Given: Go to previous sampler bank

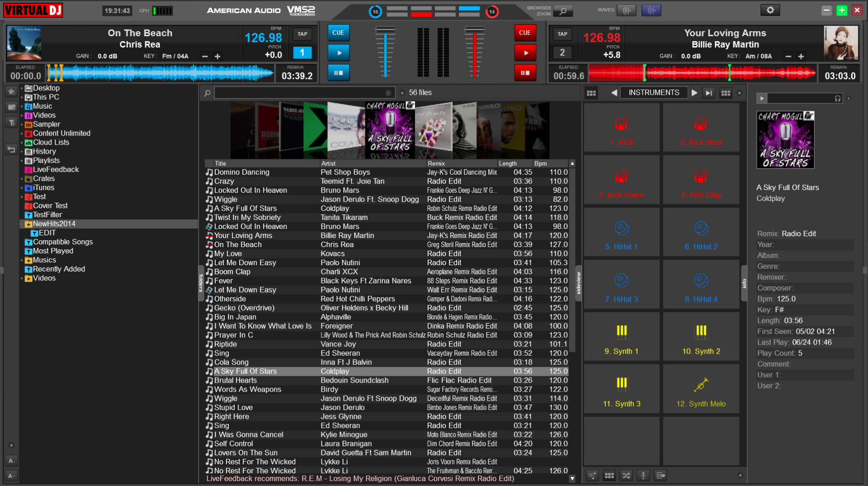Looking at the screenshot, I should pyautogui.click(x=614, y=93).
